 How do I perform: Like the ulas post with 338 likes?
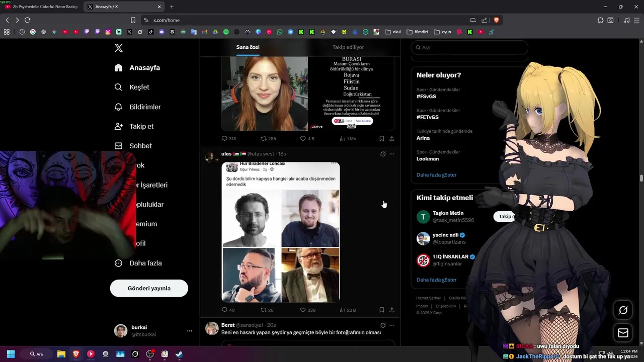coord(307,310)
